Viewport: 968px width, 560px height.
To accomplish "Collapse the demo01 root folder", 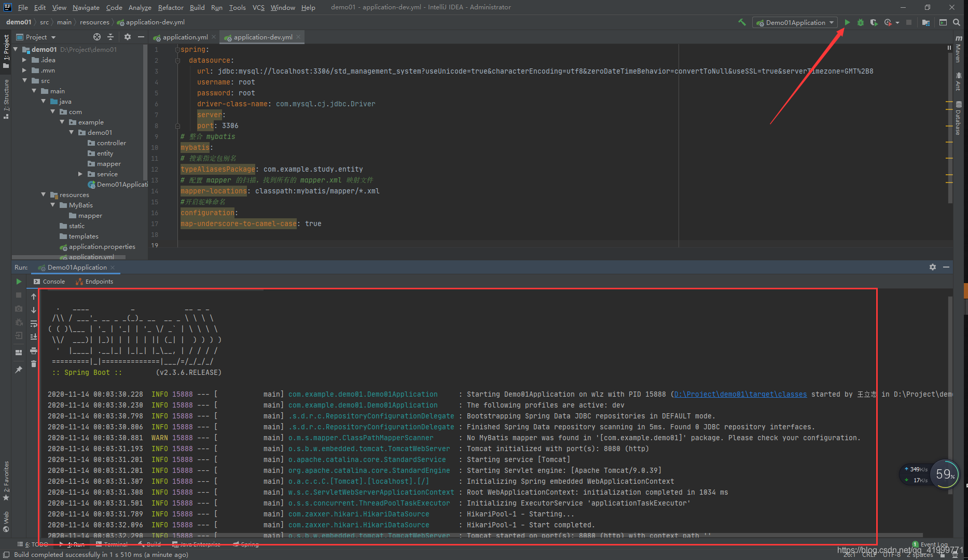I will tap(16, 49).
